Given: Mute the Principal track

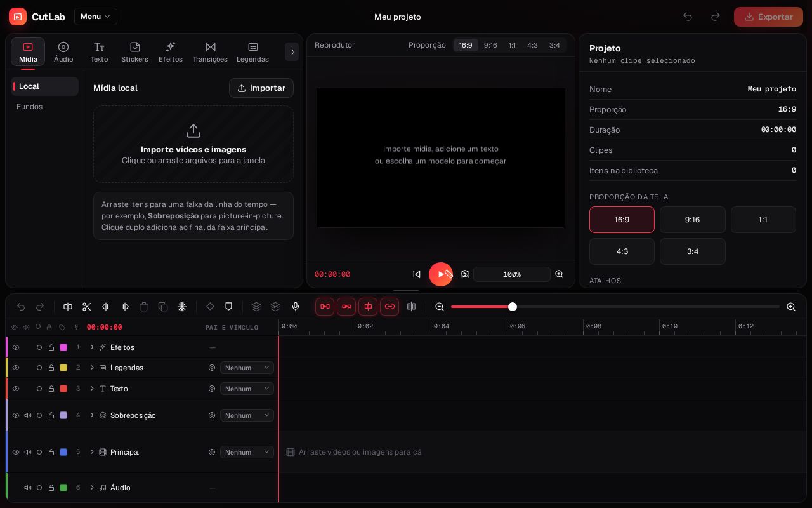Looking at the screenshot, I should coord(27,452).
